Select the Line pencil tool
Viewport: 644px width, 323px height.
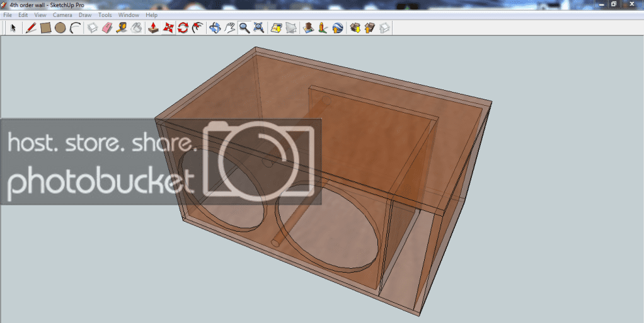30,28
